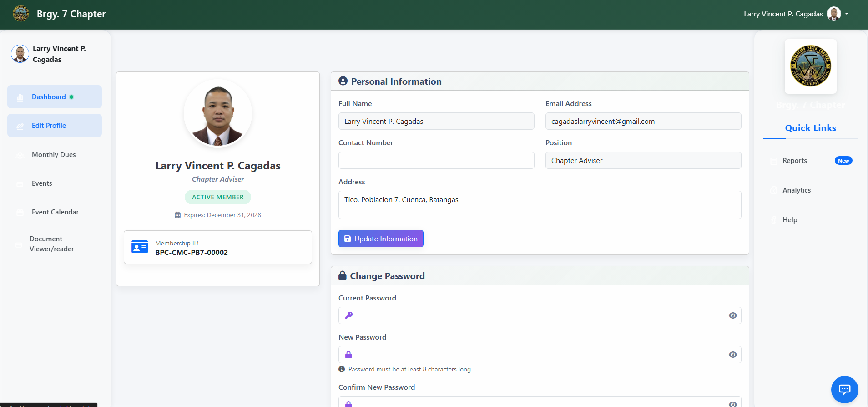This screenshot has height=407, width=868.
Task: Click the chat bubble floating icon
Action: (844, 389)
